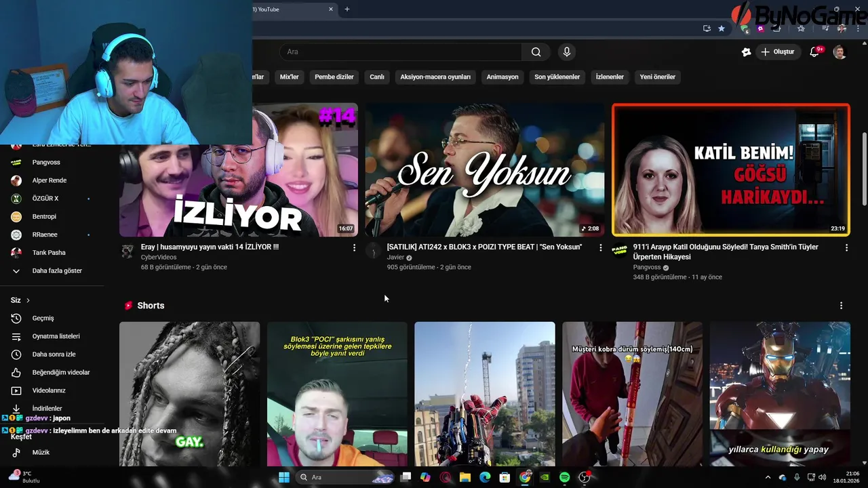Open the YouTube account avatar menu
868x488 pixels.
(x=840, y=52)
